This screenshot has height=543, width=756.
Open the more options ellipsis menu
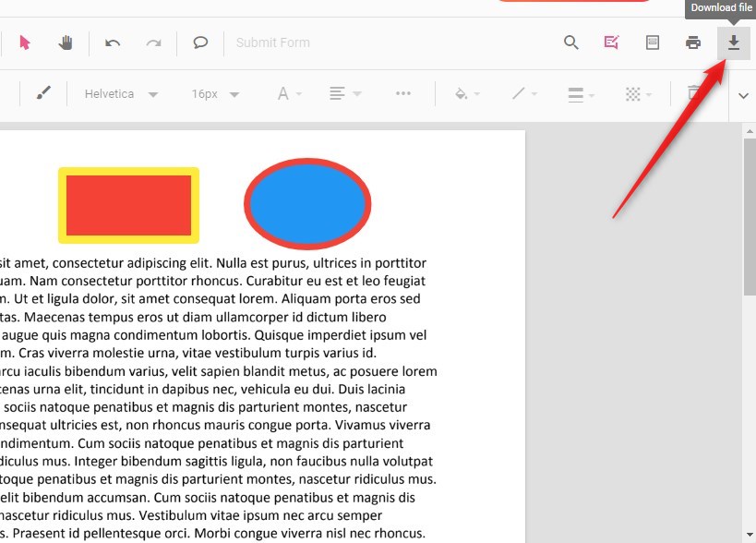click(403, 93)
